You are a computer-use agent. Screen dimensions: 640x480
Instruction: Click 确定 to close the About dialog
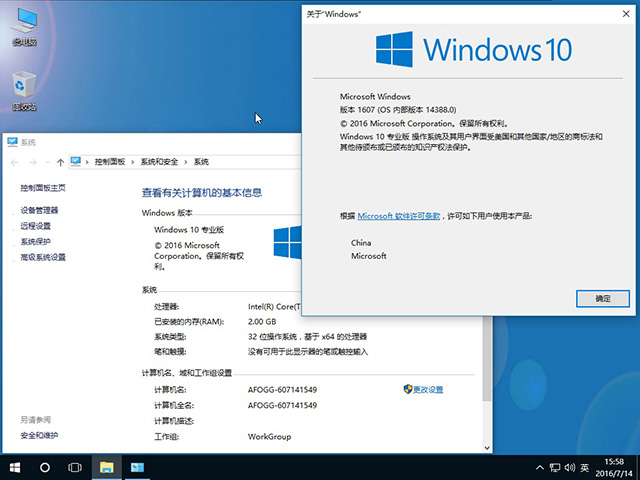(x=603, y=298)
